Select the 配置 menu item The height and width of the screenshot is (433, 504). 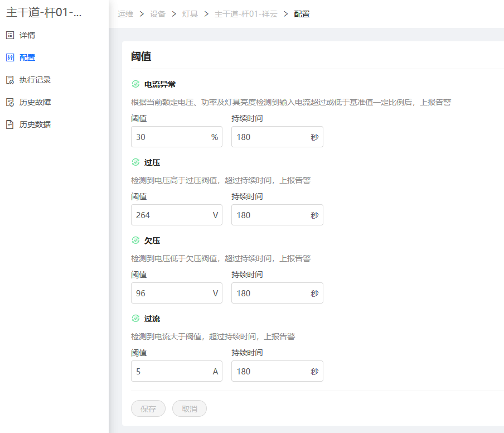tap(27, 57)
